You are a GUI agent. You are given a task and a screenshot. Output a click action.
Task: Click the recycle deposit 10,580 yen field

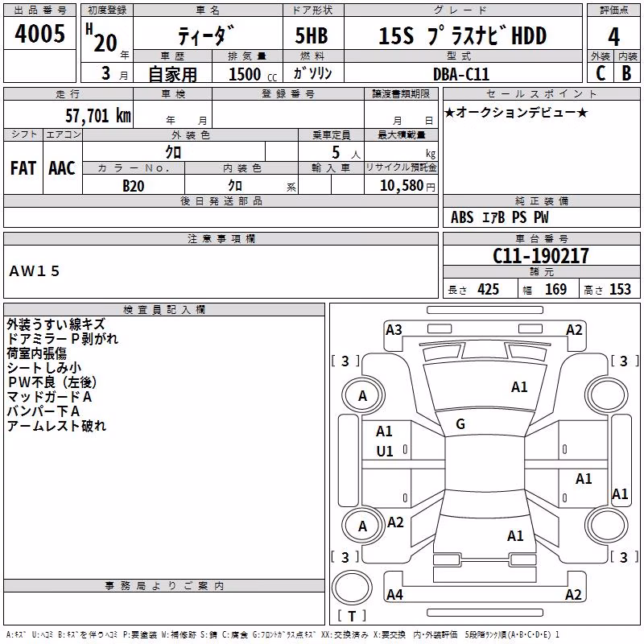tap(401, 185)
